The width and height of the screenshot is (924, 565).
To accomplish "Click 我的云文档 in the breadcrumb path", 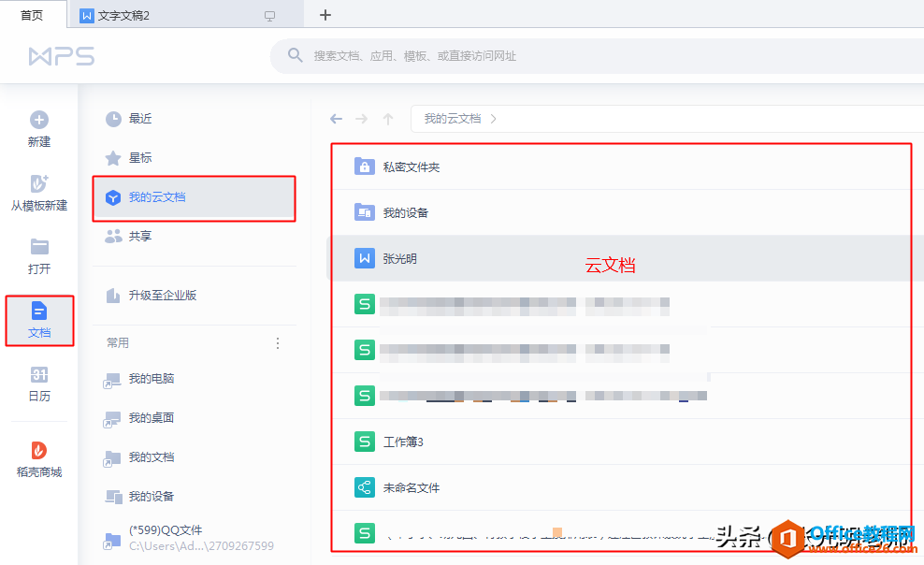I will pos(453,119).
